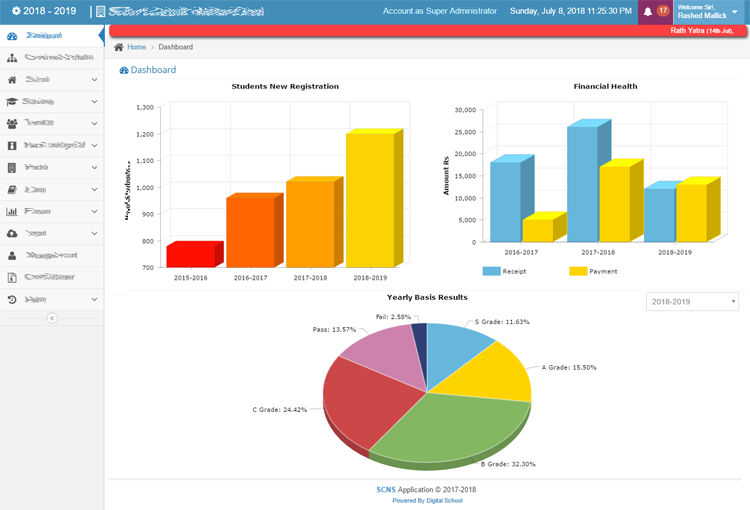The width and height of the screenshot is (750, 510).
Task: Click the graduation cap icon in sidebar
Action: click(x=12, y=101)
